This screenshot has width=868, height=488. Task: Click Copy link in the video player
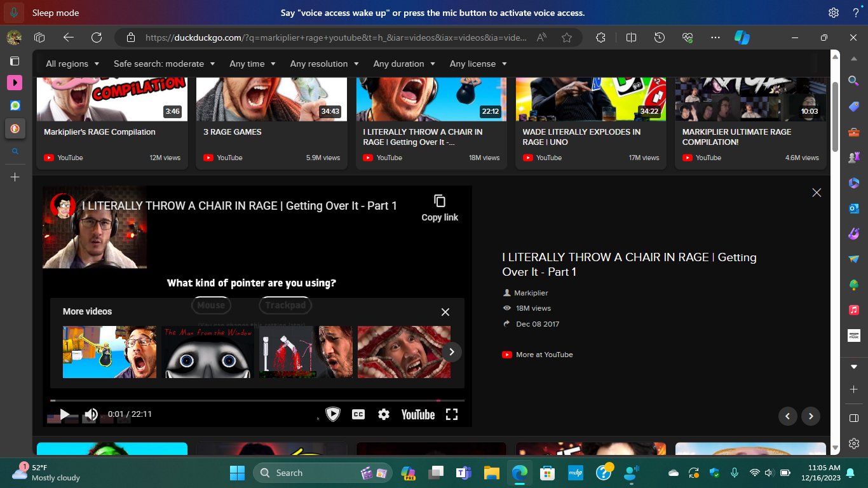pyautogui.click(x=440, y=208)
